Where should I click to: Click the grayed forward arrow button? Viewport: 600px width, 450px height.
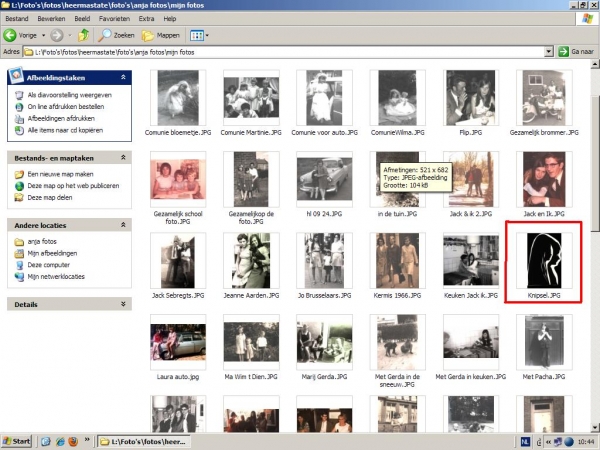click(57, 35)
